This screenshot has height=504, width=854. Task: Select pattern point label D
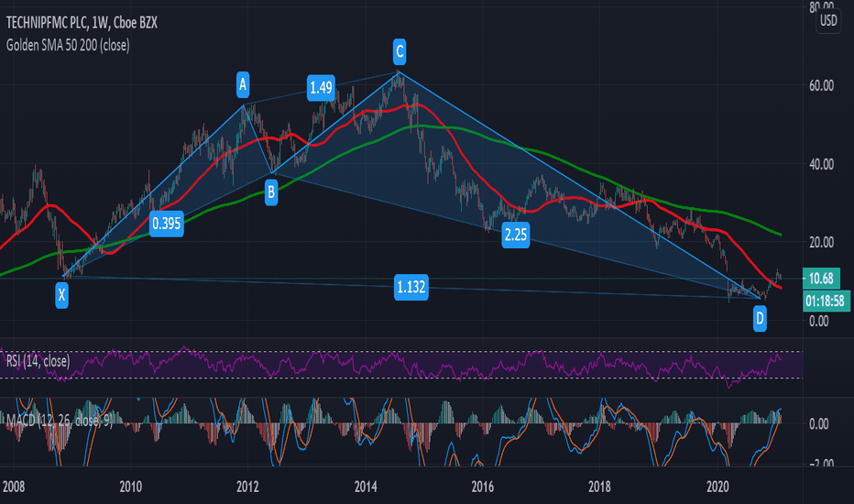(x=760, y=318)
